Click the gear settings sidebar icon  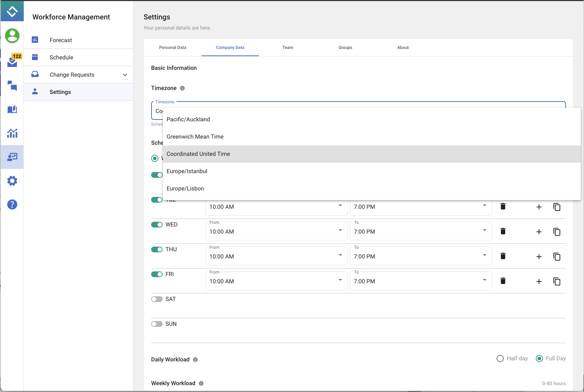click(12, 181)
